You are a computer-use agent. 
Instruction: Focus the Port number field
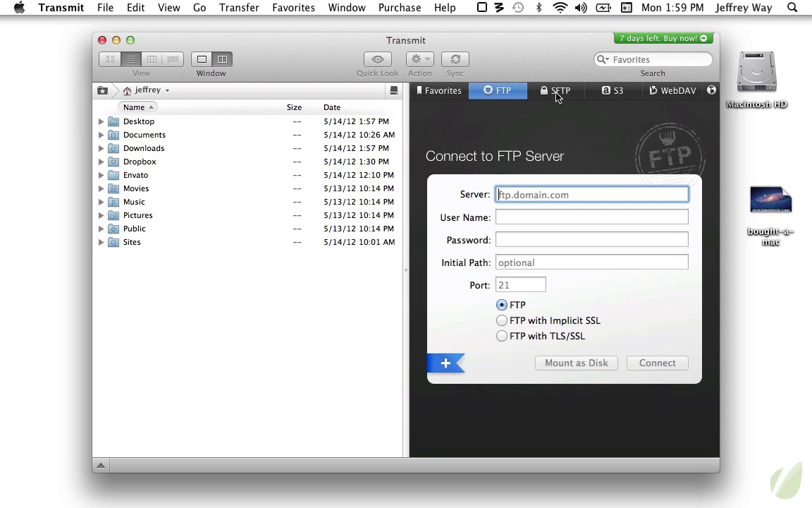[520, 284]
